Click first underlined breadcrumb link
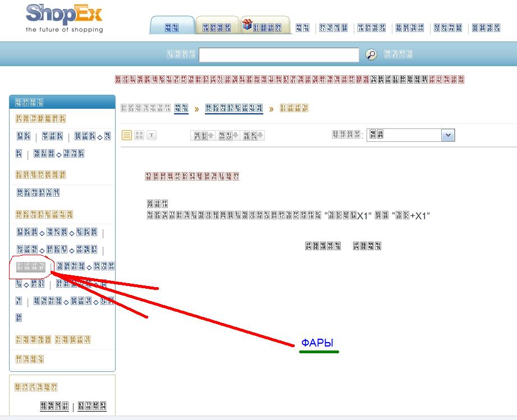This screenshot has width=517, height=420. point(181,108)
